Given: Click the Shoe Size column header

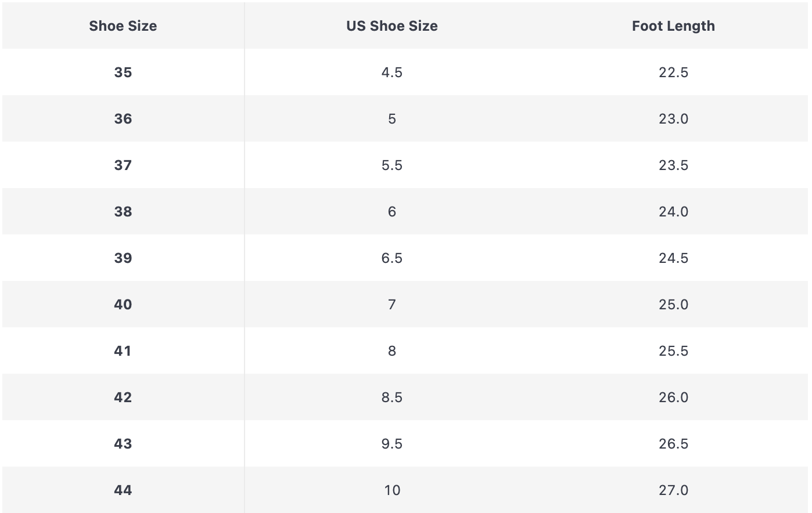Looking at the screenshot, I should tap(123, 26).
